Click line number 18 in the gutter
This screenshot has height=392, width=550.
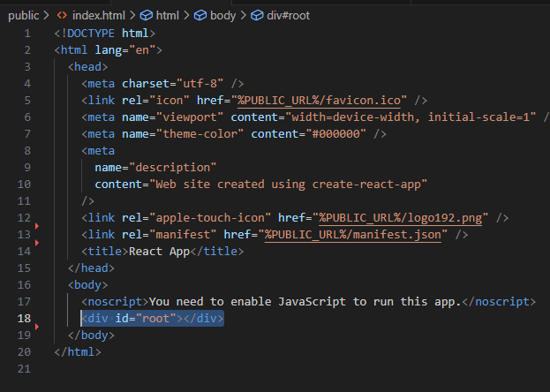[24, 319]
